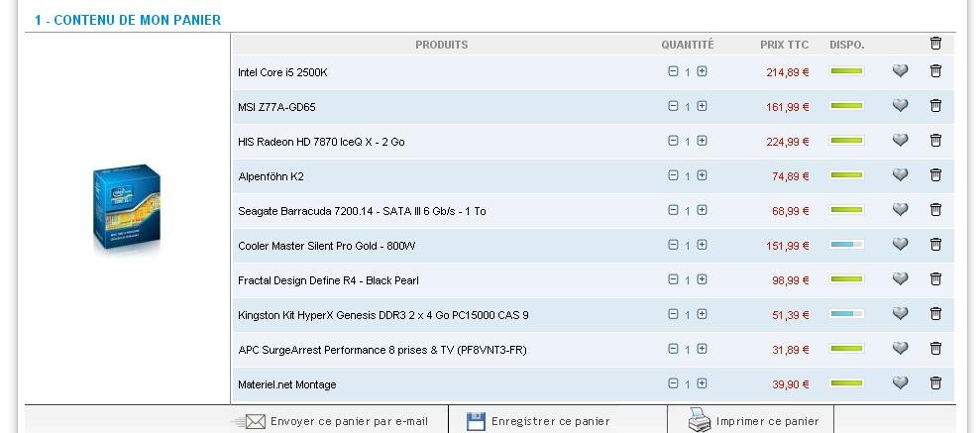Delete APC SurgeArrest Performance from cart
980x433 pixels.
coord(935,349)
